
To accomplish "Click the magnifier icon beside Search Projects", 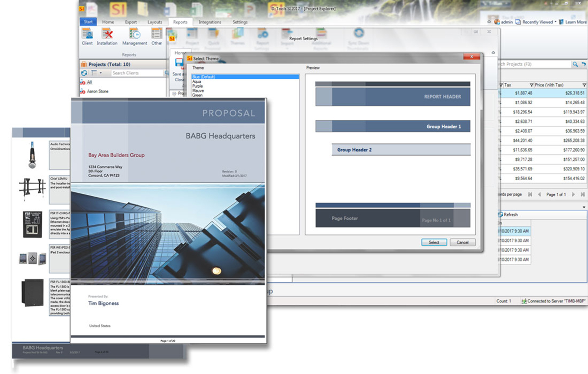I will 575,64.
